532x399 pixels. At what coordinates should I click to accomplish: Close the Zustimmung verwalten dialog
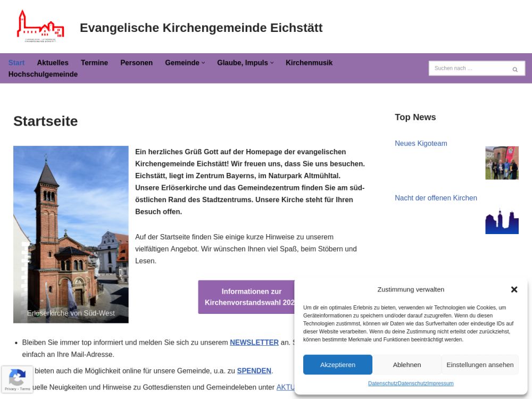click(x=514, y=289)
